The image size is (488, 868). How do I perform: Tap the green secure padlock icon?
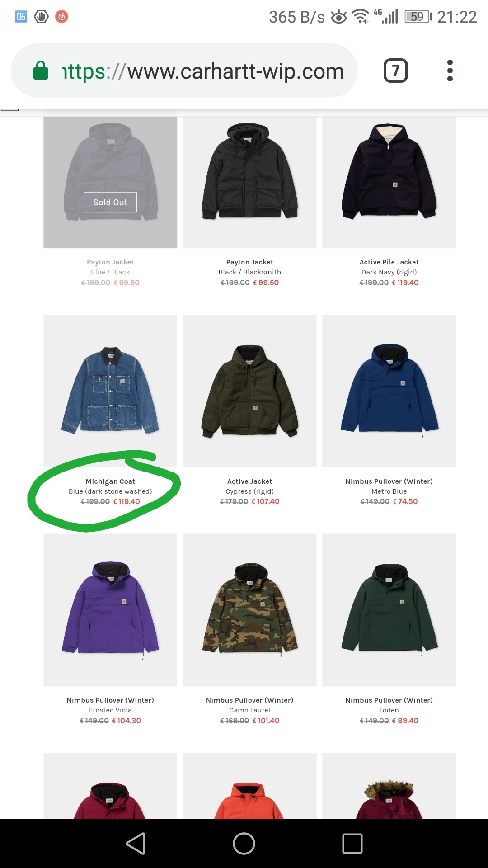tap(41, 71)
